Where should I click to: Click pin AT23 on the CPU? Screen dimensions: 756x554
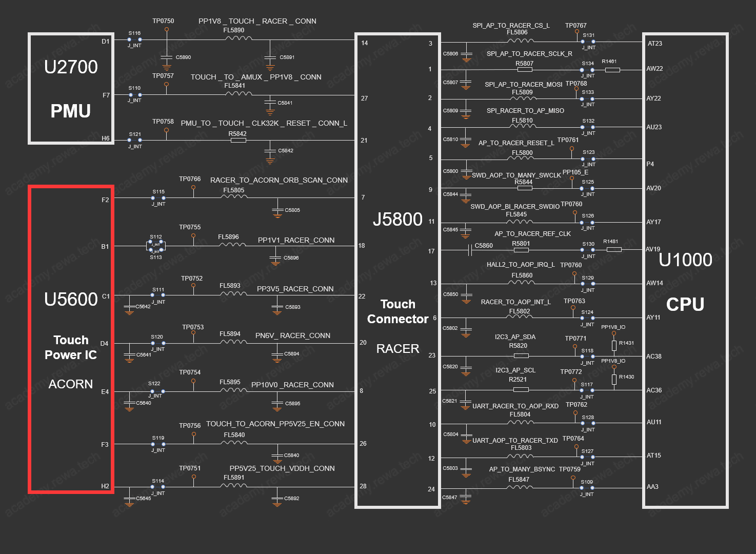coord(654,44)
